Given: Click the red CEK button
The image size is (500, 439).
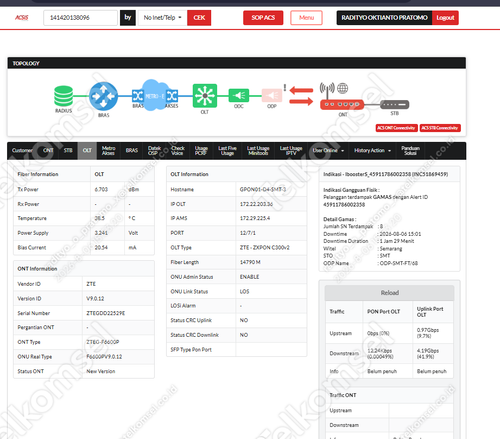Looking at the screenshot, I should tap(199, 18).
